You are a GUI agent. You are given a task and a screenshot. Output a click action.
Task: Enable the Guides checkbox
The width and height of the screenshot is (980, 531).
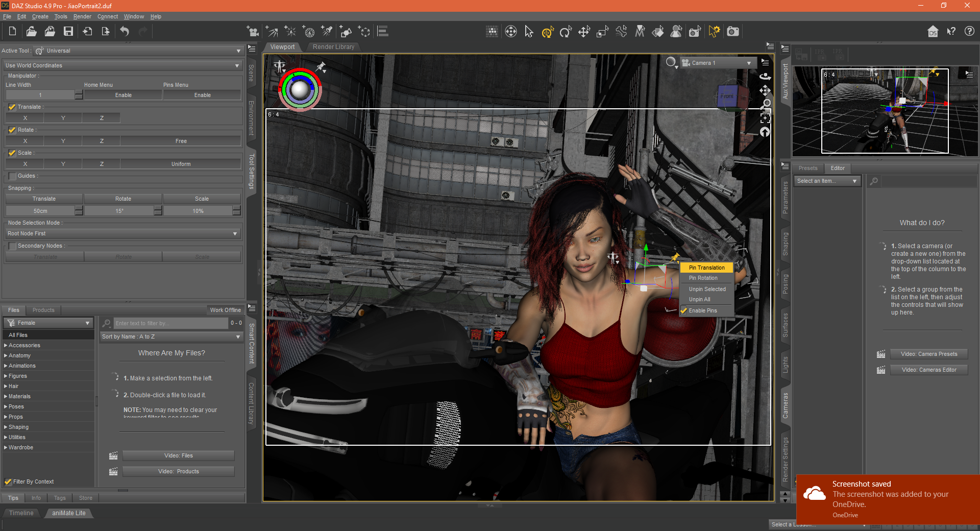click(12, 176)
